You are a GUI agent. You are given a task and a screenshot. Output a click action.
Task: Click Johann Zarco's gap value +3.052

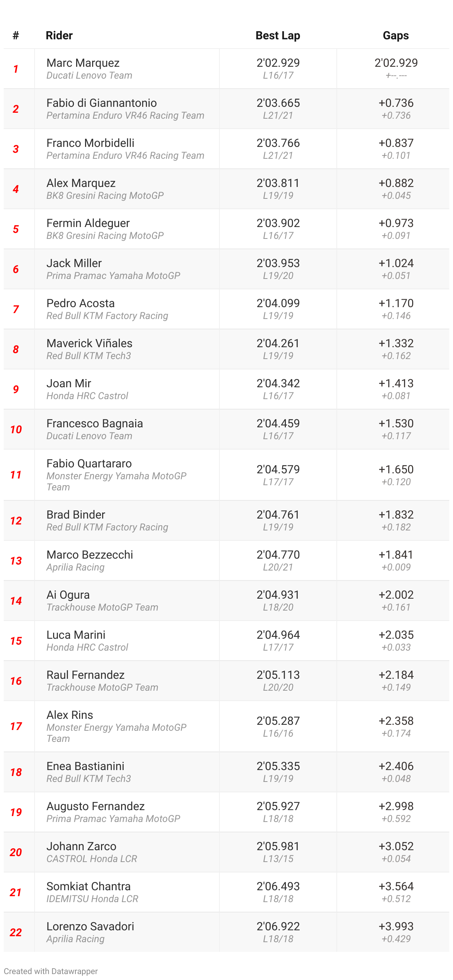(395, 846)
